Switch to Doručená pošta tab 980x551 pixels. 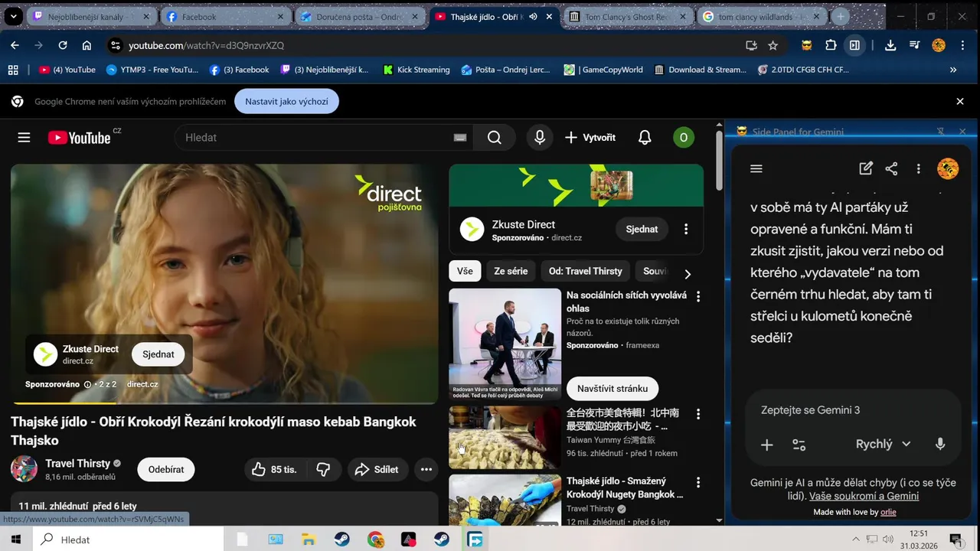360,17
